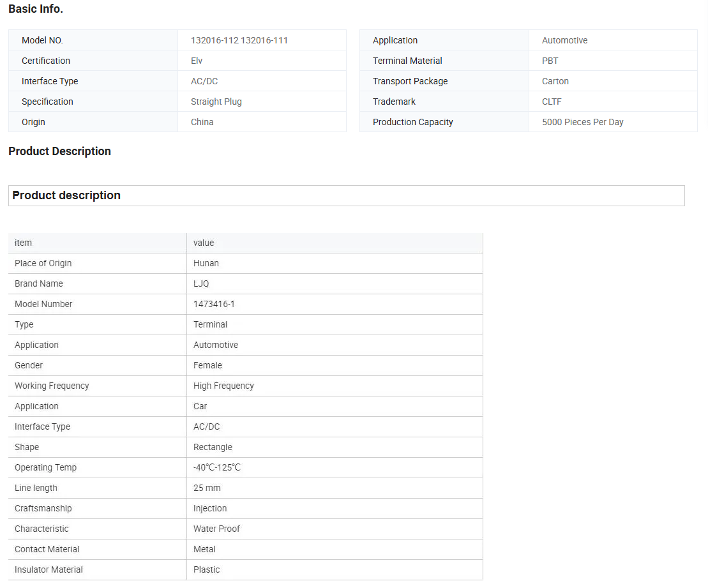
Task: Click the 'Straight Plug' specification value
Action: (x=216, y=102)
